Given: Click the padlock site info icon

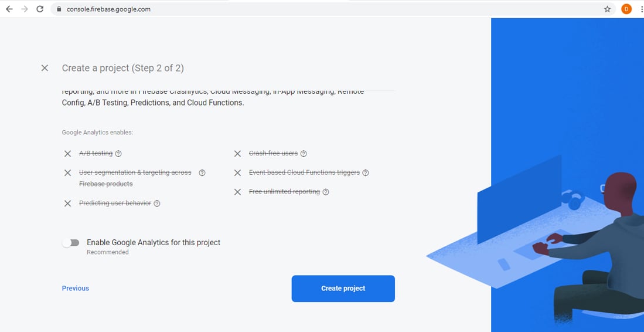Looking at the screenshot, I should (x=59, y=9).
